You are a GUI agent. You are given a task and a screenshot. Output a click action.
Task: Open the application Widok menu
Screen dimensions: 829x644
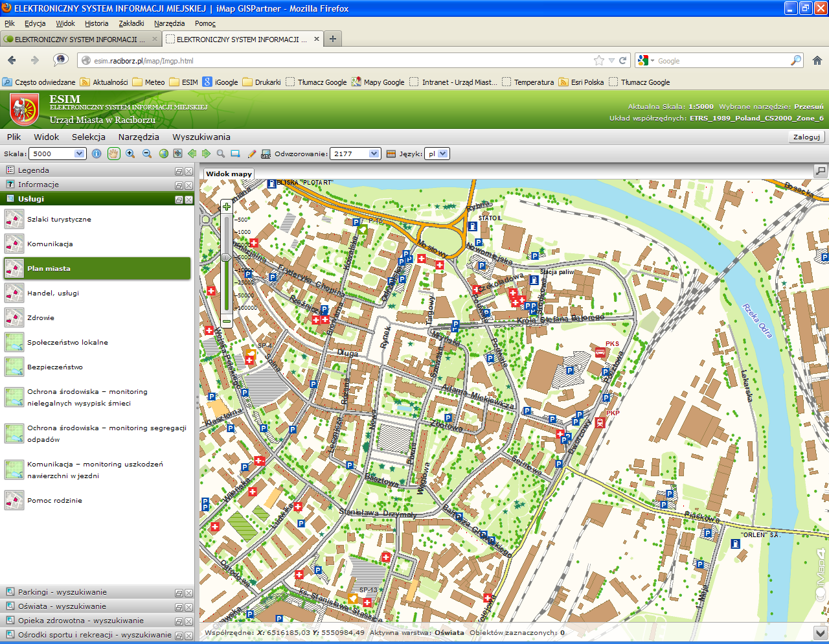tap(46, 137)
